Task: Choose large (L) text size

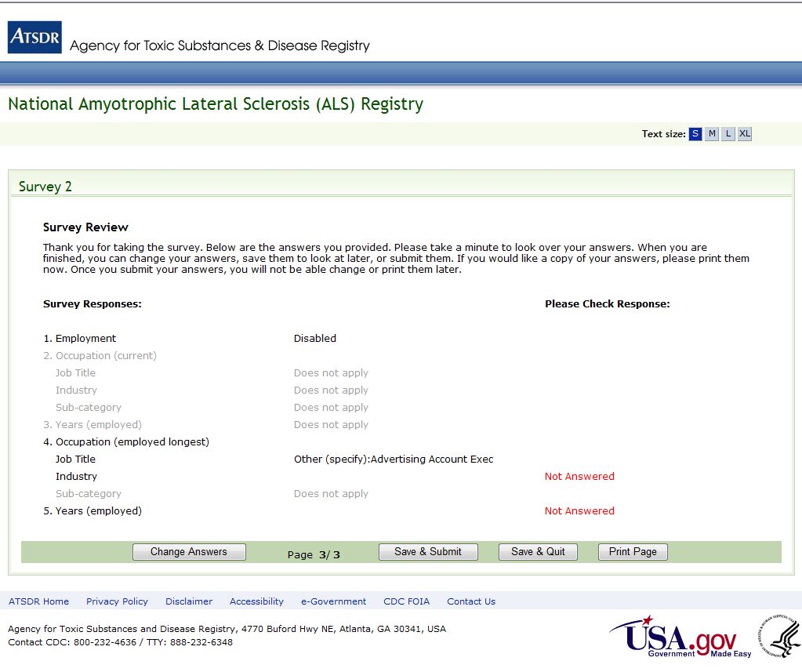Action: point(728,134)
